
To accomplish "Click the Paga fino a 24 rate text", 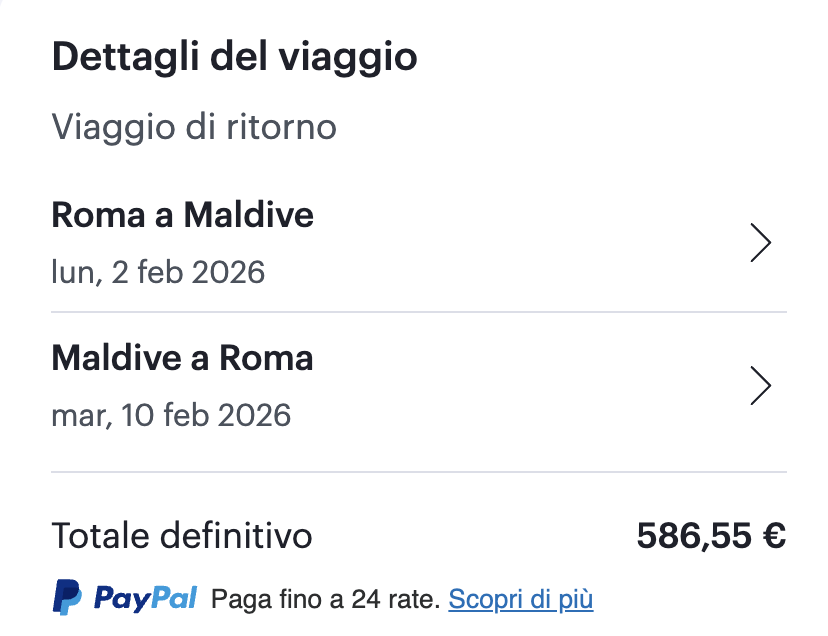I will point(325,600).
